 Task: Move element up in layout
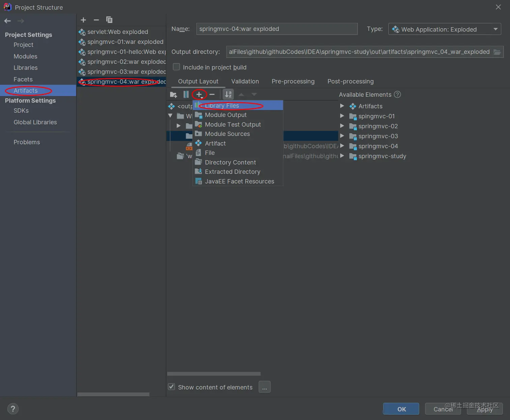tap(241, 94)
